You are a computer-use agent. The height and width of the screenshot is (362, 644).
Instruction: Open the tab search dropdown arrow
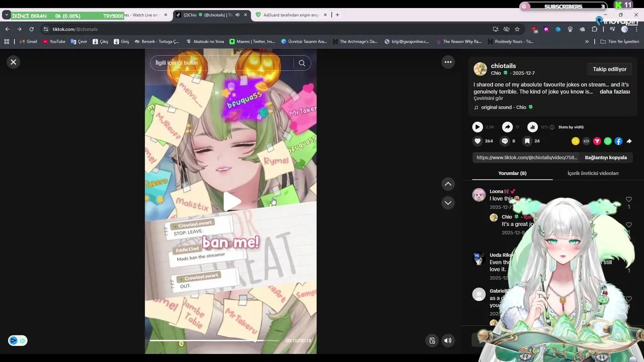6,15
